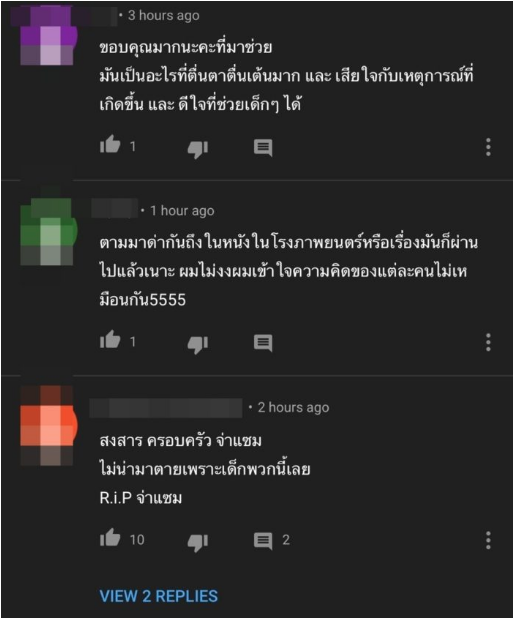
Task: Open the orange avatar profile
Action: (x=47, y=426)
